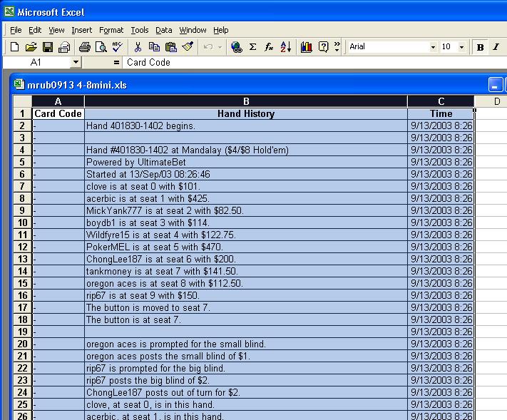
Task: Click the Cut scissors icon
Action: 138,47
